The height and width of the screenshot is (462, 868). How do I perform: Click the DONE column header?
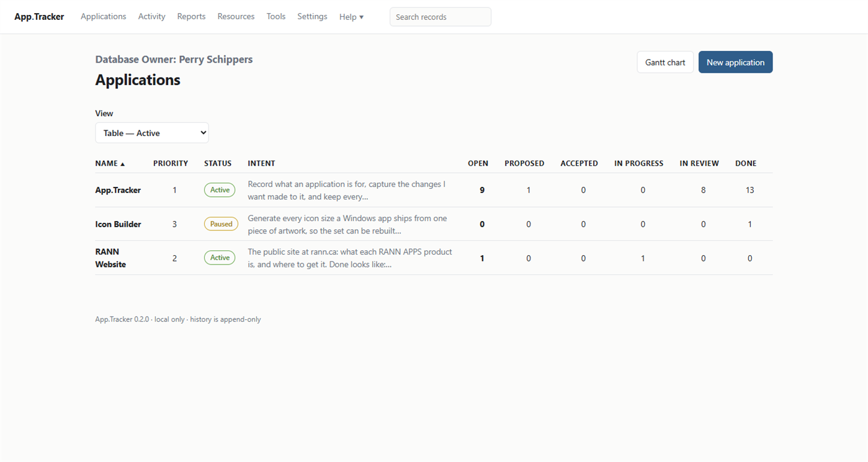click(746, 163)
